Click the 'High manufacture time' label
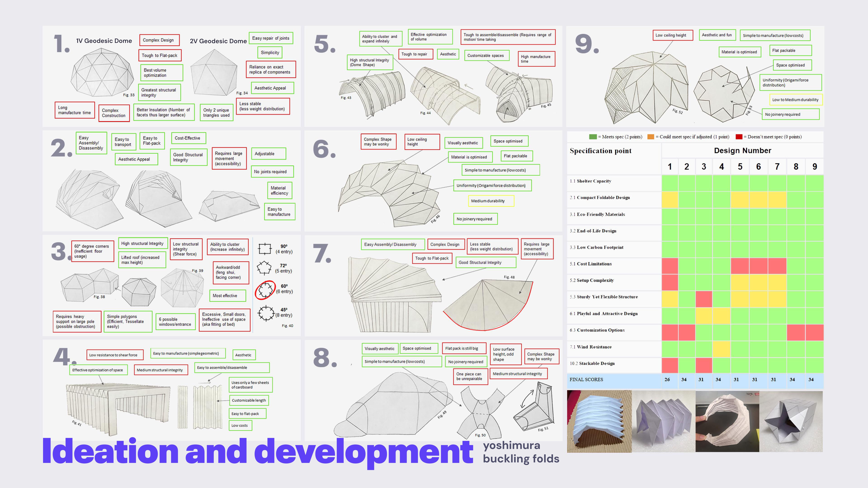868x488 pixels. (x=536, y=59)
